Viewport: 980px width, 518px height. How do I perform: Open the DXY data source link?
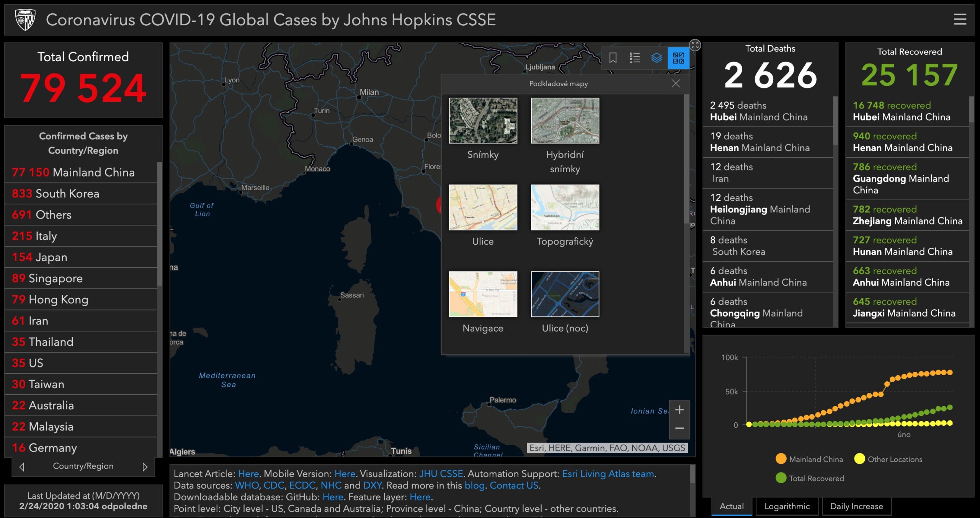click(x=372, y=485)
